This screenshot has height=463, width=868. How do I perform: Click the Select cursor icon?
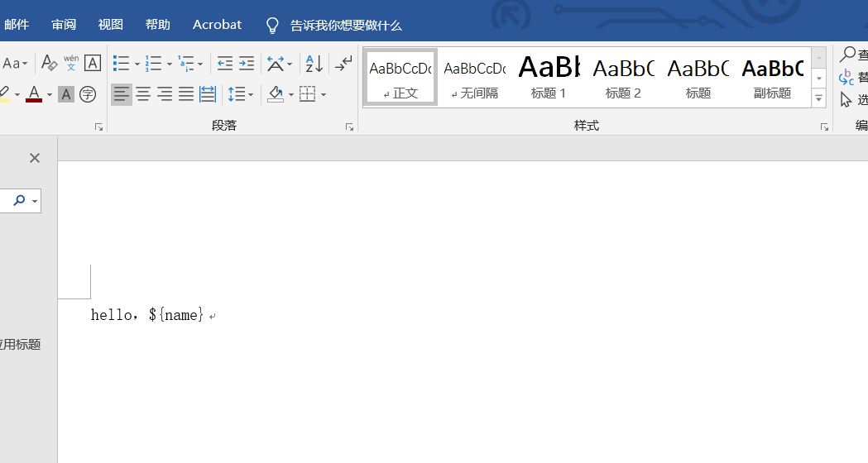[846, 100]
